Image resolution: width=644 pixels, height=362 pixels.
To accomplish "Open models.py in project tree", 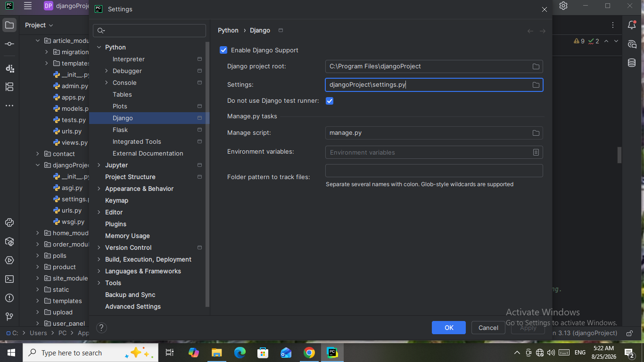I will click(71, 108).
